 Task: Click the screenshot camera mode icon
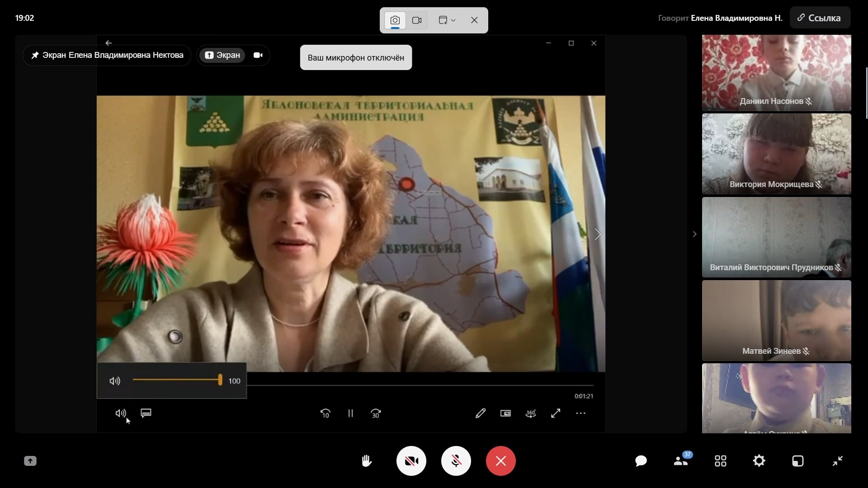pyautogui.click(x=395, y=20)
